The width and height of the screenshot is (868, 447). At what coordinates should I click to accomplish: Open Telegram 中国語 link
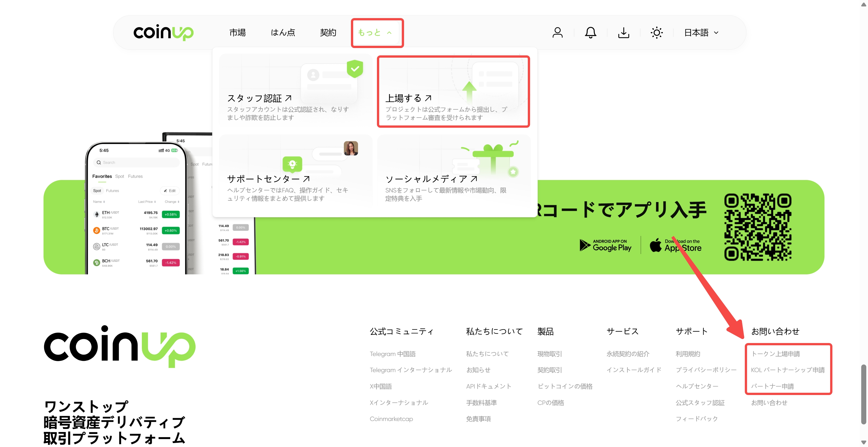(x=392, y=354)
